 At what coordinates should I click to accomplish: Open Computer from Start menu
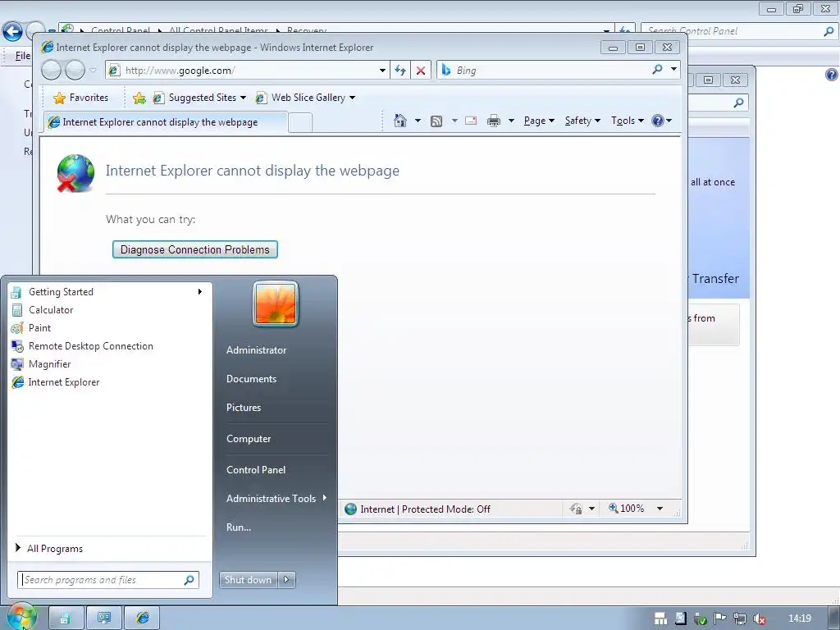(x=249, y=439)
